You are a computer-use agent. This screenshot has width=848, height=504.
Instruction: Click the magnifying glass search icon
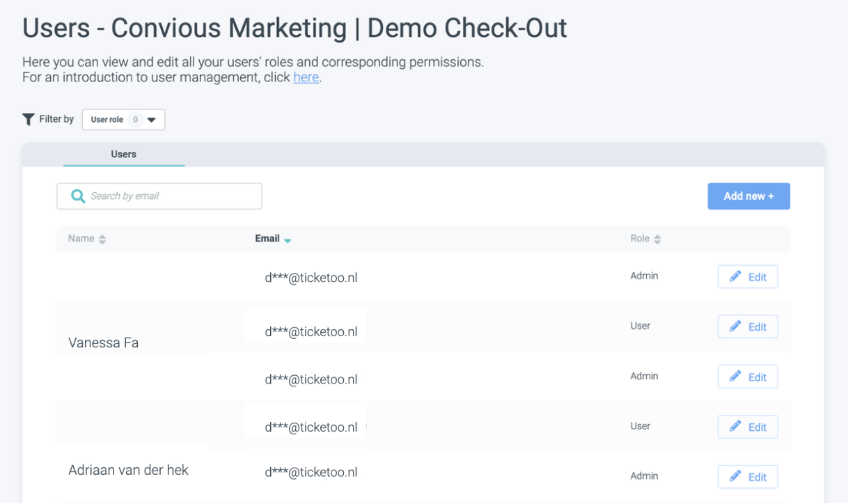[78, 196]
